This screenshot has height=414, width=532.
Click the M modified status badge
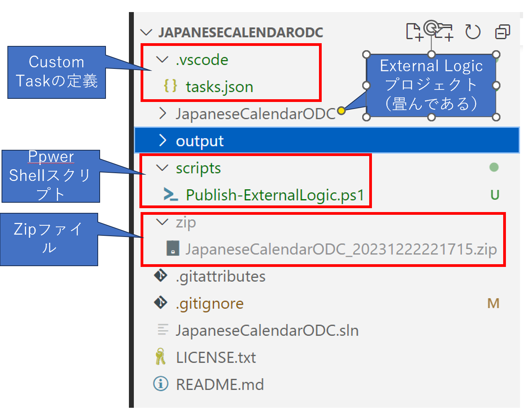tap(493, 303)
